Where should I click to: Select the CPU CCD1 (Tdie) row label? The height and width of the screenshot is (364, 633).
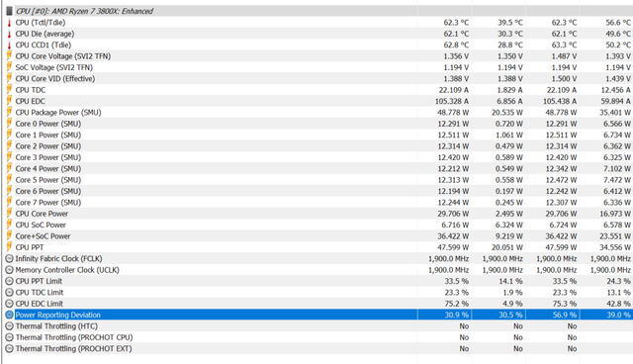pyautogui.click(x=44, y=45)
